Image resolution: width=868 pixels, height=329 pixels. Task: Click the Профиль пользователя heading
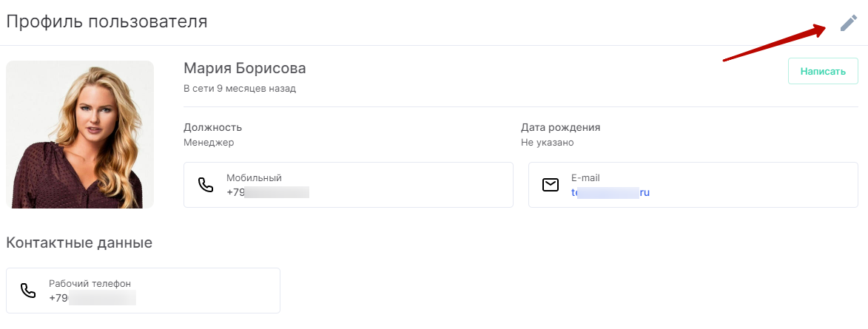point(107,21)
